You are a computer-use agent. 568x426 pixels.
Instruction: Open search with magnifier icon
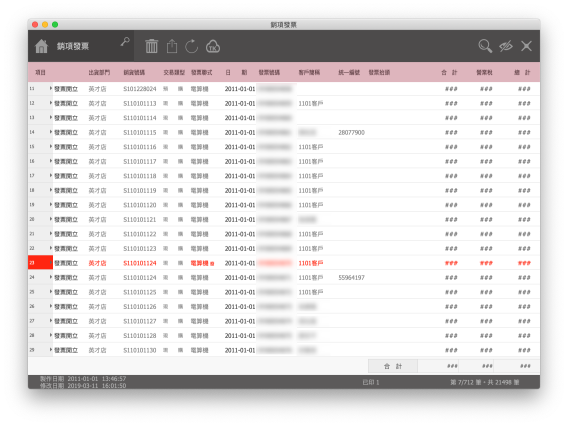485,46
